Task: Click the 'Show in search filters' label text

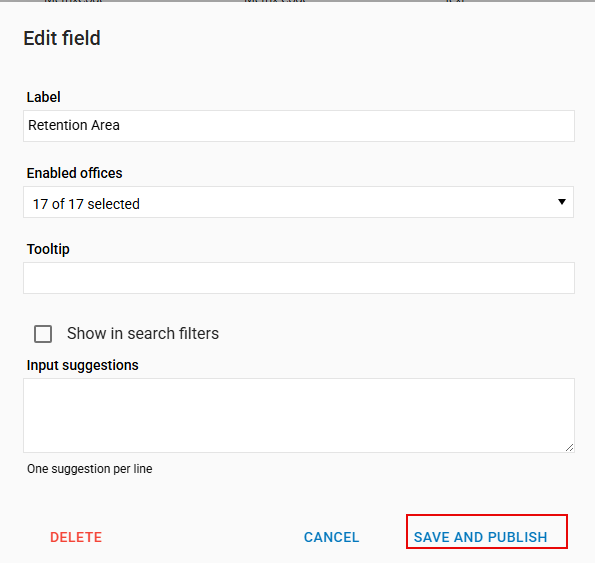Action: point(143,333)
